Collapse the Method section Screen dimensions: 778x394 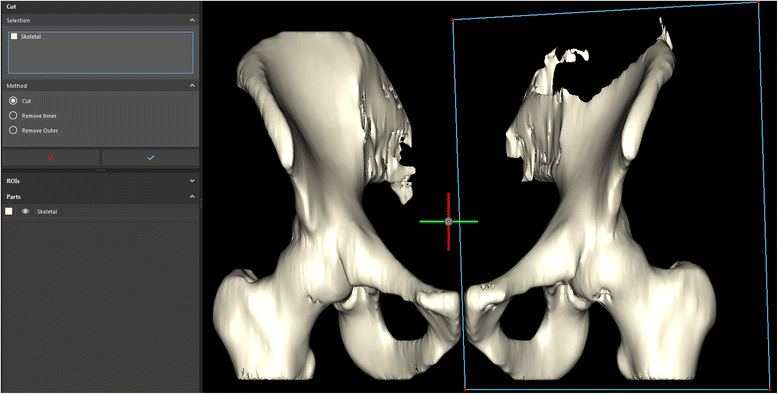tap(192, 86)
